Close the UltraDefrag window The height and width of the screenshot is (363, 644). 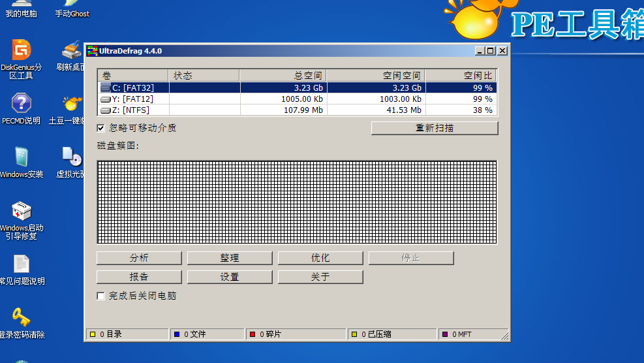point(502,51)
